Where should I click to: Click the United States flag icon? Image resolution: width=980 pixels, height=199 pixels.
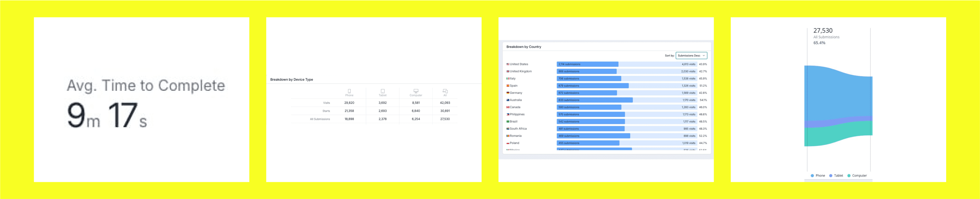[x=508, y=64]
